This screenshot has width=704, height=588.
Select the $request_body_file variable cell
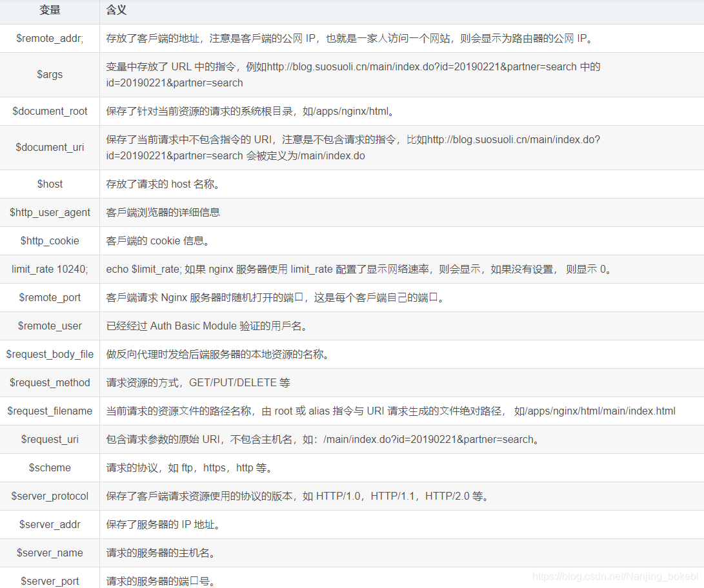tap(50, 354)
